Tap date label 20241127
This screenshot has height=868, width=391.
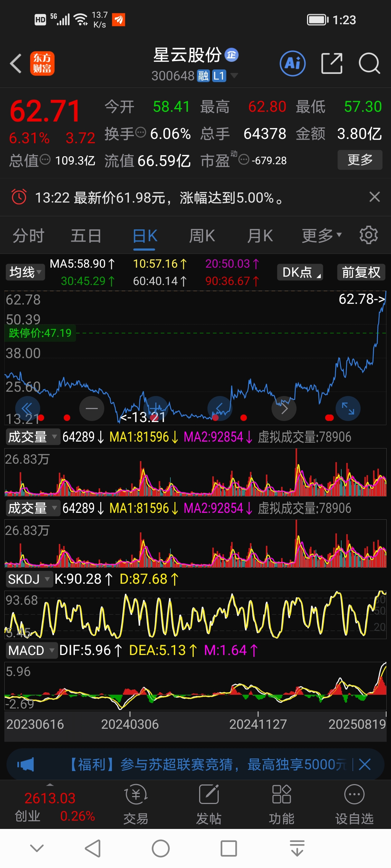pyautogui.click(x=258, y=724)
